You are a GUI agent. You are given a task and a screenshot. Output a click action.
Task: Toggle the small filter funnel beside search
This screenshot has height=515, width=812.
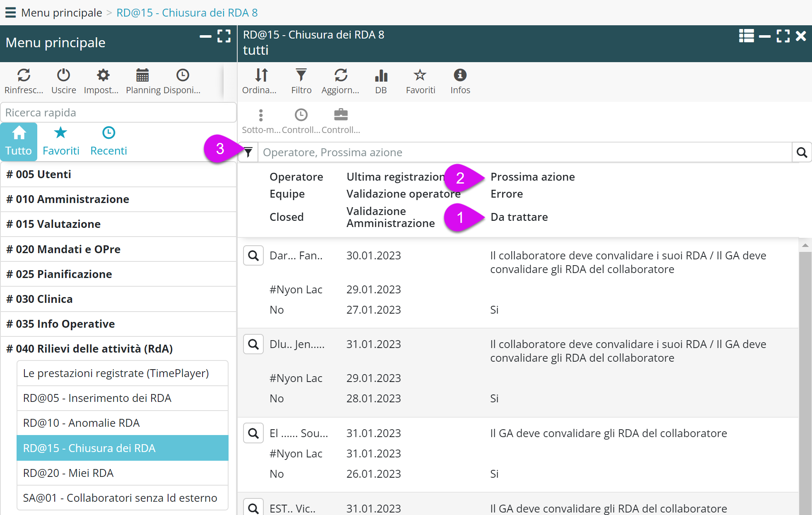pos(248,152)
